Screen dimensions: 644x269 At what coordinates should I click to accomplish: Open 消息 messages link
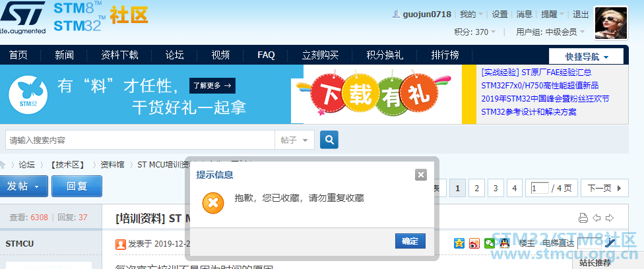524,15
